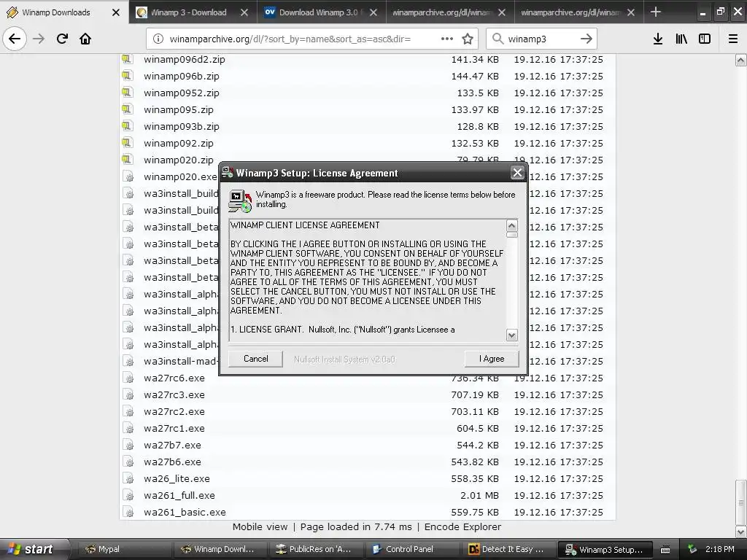Screen dimensions: 747x560
Task: Go back to the previous page
Action: click(x=15, y=39)
